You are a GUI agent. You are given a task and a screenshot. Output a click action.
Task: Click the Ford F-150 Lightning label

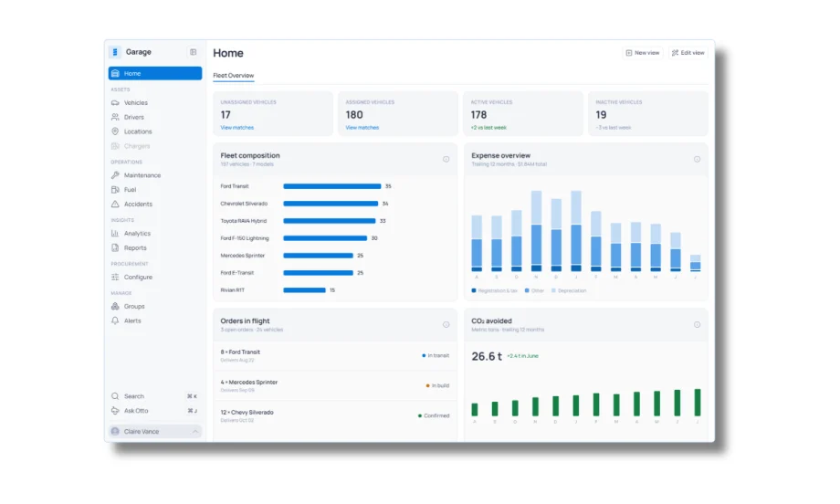point(245,238)
